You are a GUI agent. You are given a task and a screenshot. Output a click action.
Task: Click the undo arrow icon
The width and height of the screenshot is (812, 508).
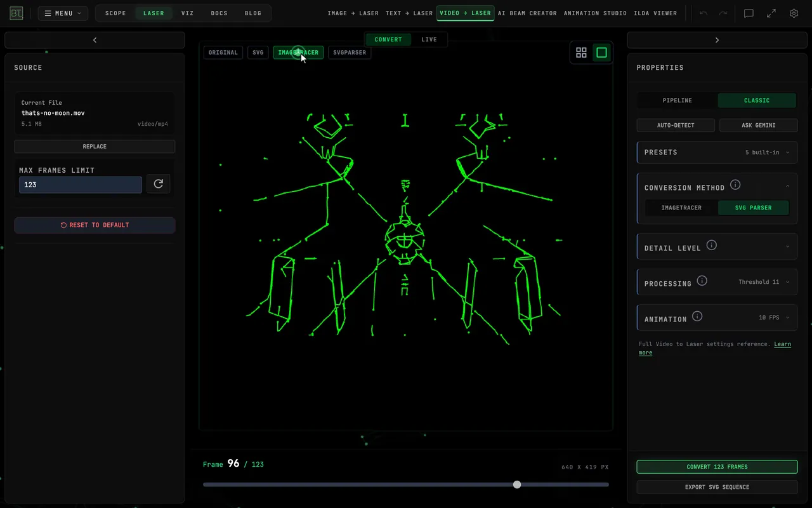click(704, 13)
